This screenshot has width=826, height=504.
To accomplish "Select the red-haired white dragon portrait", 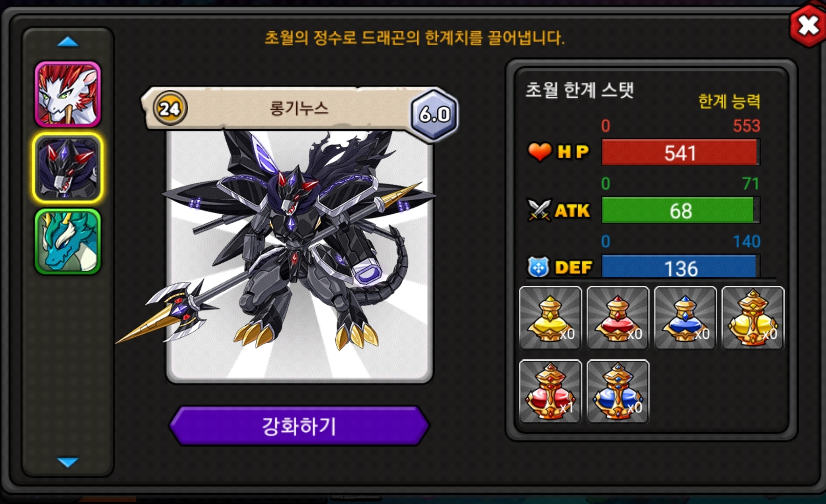I will click(x=68, y=94).
